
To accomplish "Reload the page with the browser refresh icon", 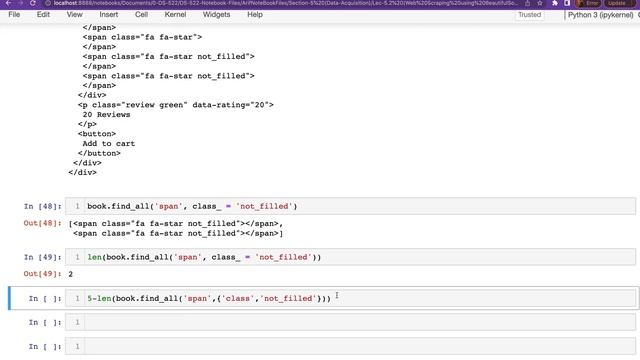I will coord(33,3).
